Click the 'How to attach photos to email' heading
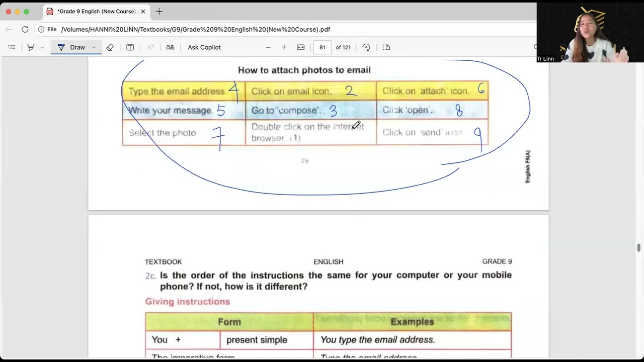 [304, 70]
